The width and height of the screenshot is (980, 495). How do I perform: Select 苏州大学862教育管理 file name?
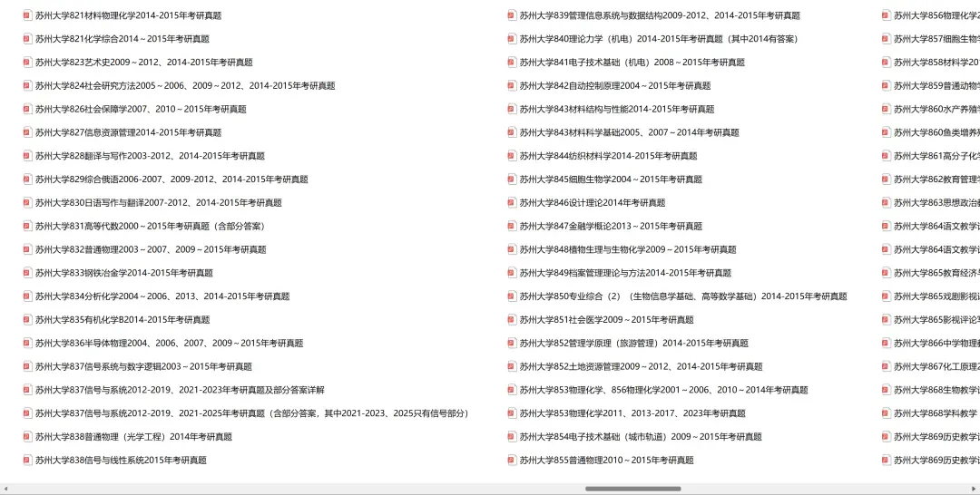[936, 180]
